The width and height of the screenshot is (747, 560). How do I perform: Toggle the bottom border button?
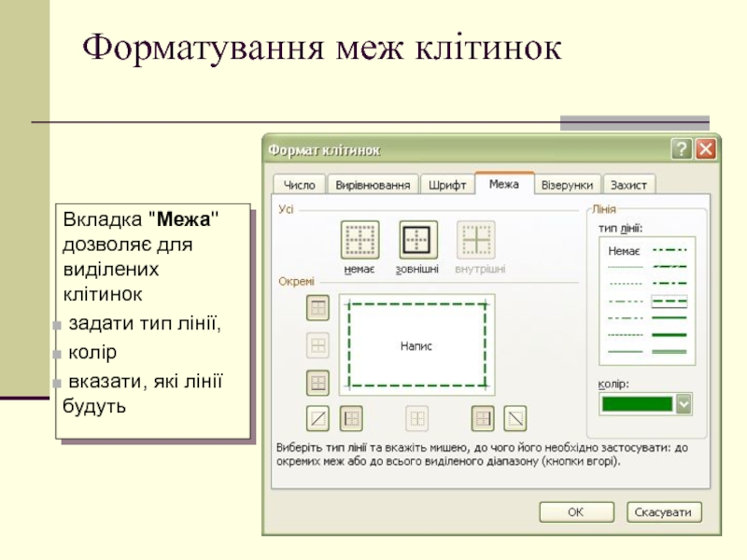coord(317,383)
